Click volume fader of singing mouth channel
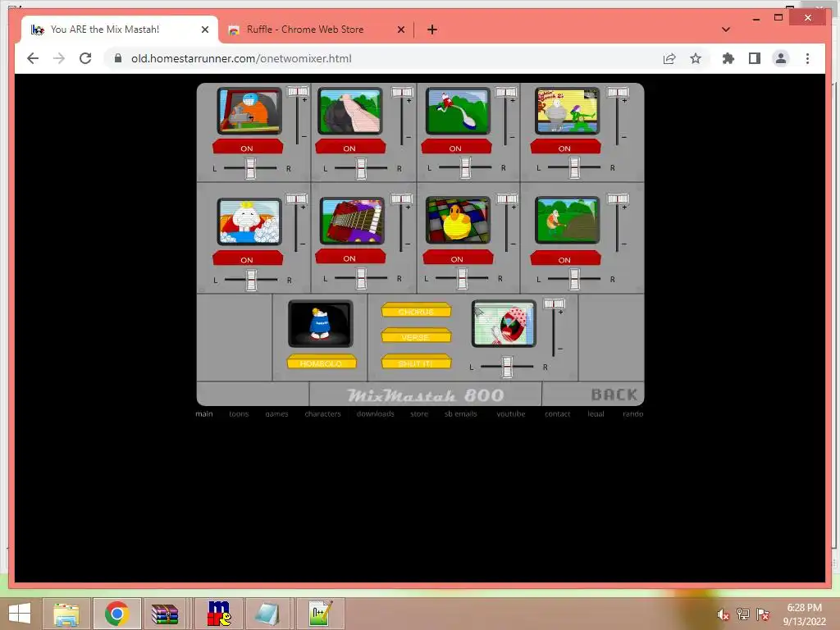 click(x=554, y=304)
